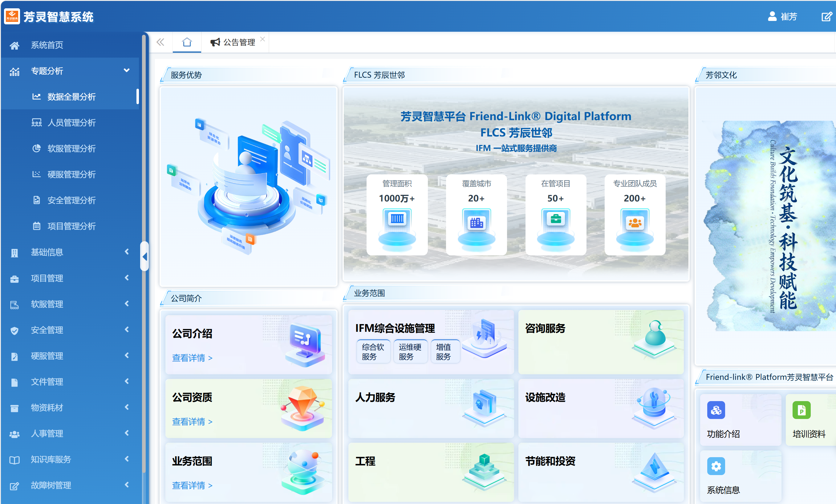The height and width of the screenshot is (504, 836).
Task: Open the 人力服务 card
Action: [431, 408]
